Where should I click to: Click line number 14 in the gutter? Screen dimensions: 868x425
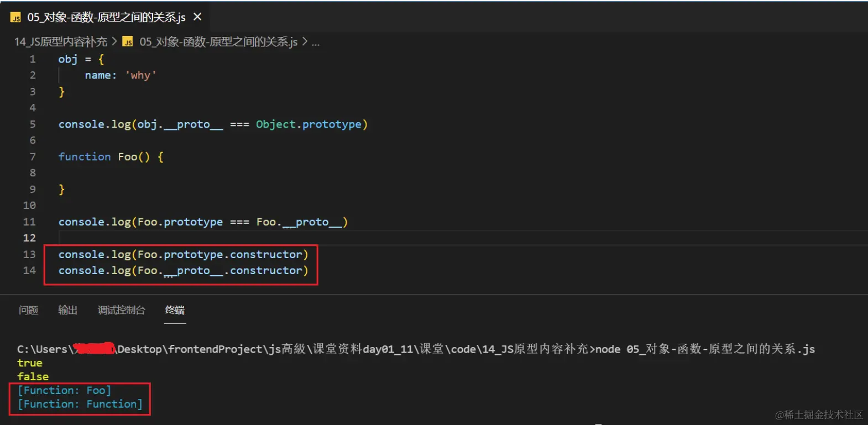(x=29, y=270)
